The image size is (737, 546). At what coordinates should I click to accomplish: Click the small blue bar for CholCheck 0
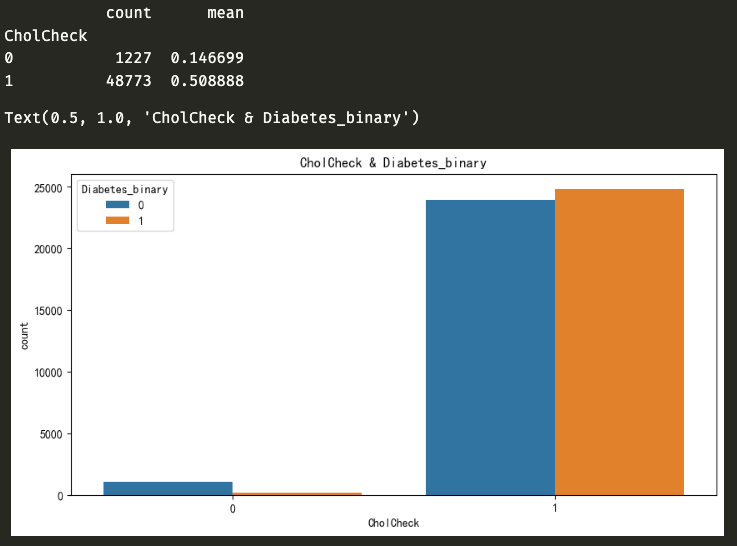tap(168, 489)
